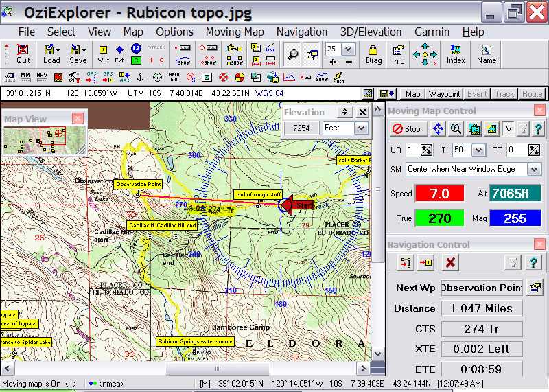This screenshot has width=549, height=392.
Task: Click the GPS track download icon
Action: 91,77
